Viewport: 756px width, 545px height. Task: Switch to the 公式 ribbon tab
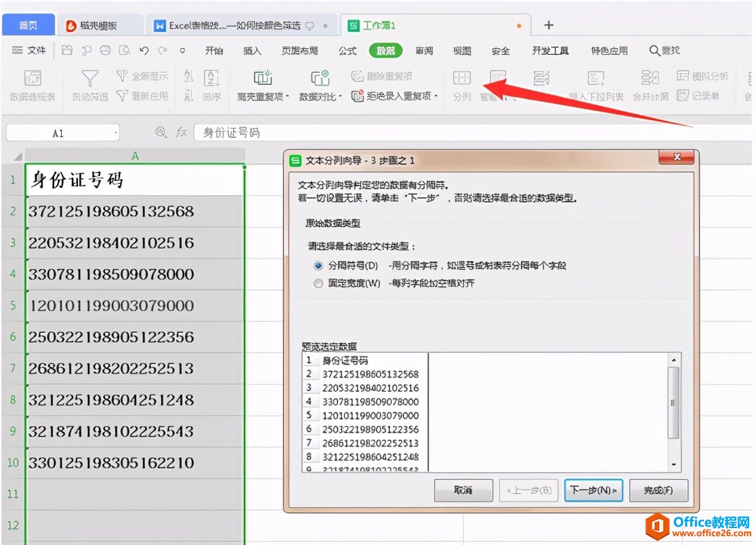pos(348,50)
